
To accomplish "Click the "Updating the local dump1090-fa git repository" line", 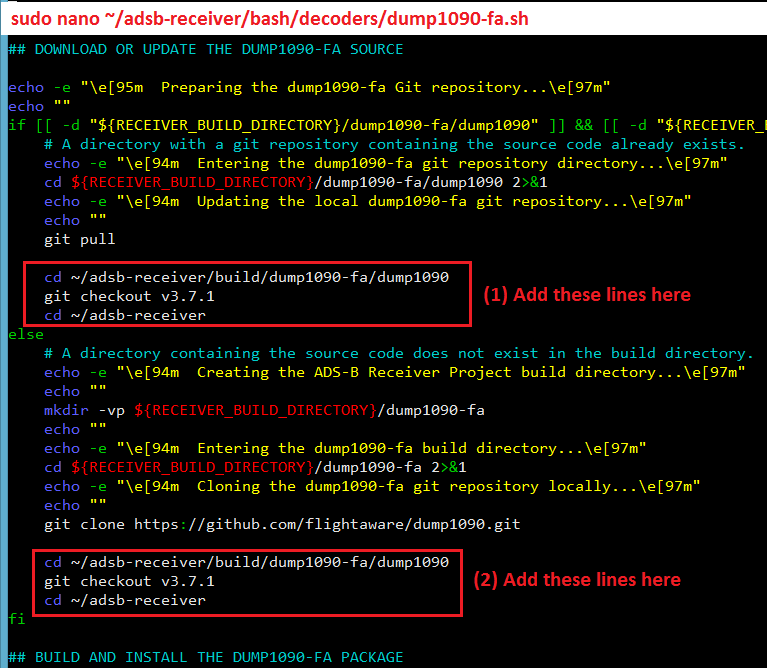I will tap(368, 201).
